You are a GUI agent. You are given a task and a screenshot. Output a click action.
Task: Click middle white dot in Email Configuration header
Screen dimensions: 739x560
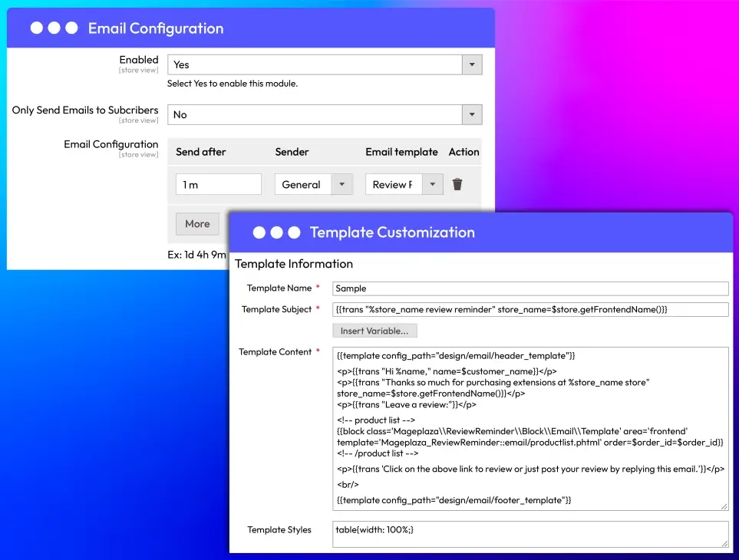tap(54, 28)
